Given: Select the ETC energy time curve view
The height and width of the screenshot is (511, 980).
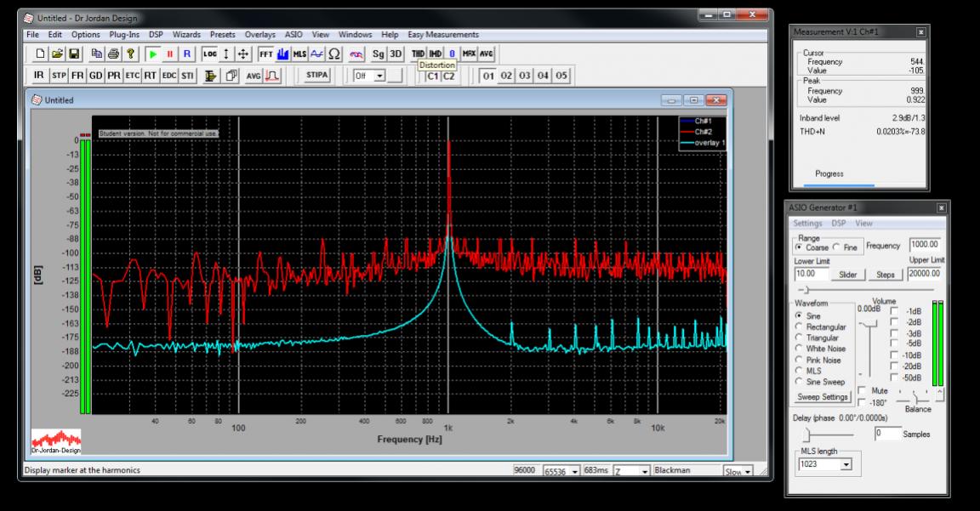Looking at the screenshot, I should (x=132, y=76).
